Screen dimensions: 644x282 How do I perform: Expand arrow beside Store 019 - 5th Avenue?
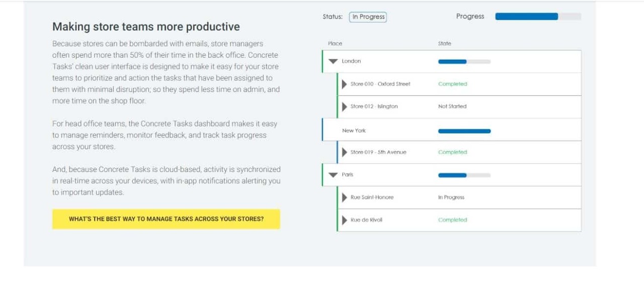[345, 152]
